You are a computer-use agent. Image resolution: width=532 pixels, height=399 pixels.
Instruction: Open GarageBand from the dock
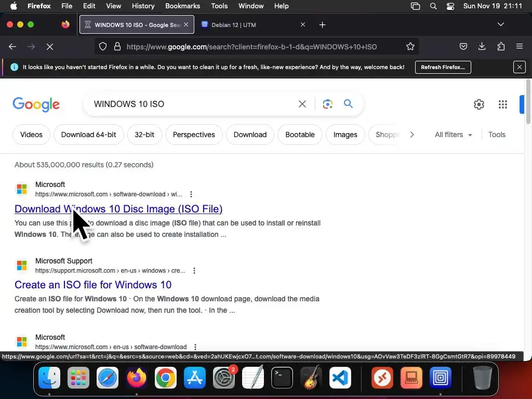(x=311, y=378)
